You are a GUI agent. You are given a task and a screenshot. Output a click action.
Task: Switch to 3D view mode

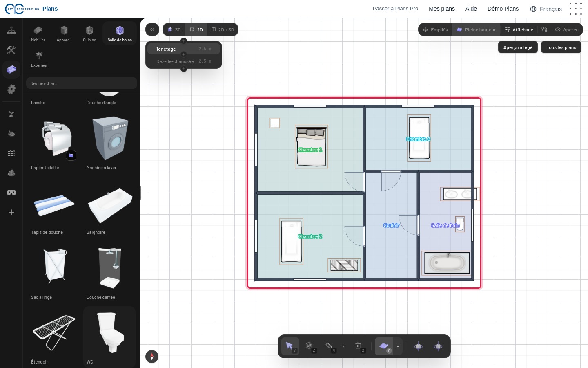click(x=174, y=29)
